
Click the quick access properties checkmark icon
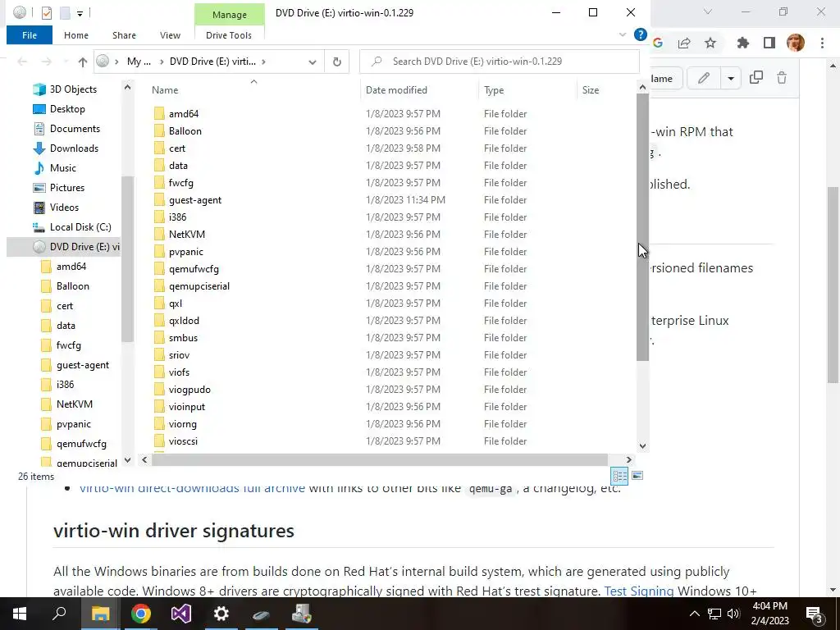47,13
